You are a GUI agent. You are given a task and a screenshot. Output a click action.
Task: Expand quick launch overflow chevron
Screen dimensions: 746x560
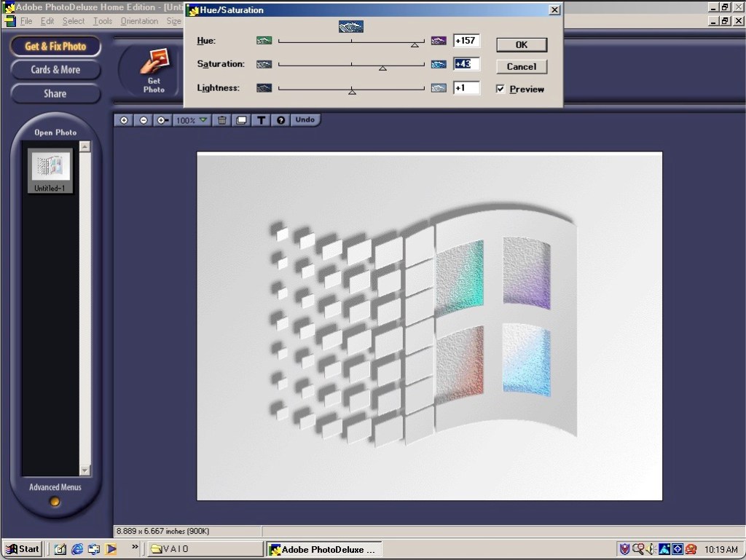[x=134, y=547]
